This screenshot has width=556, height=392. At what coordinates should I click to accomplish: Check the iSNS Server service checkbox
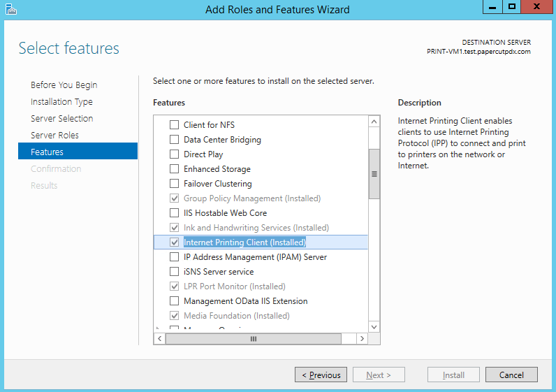(x=174, y=272)
